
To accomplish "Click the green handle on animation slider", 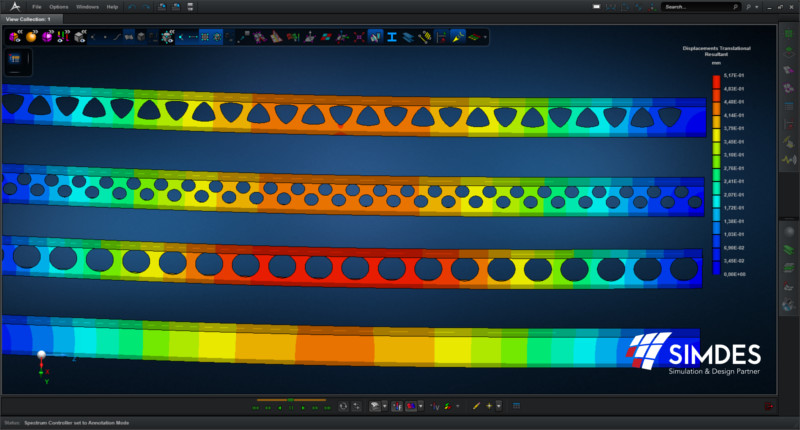I will 291,400.
